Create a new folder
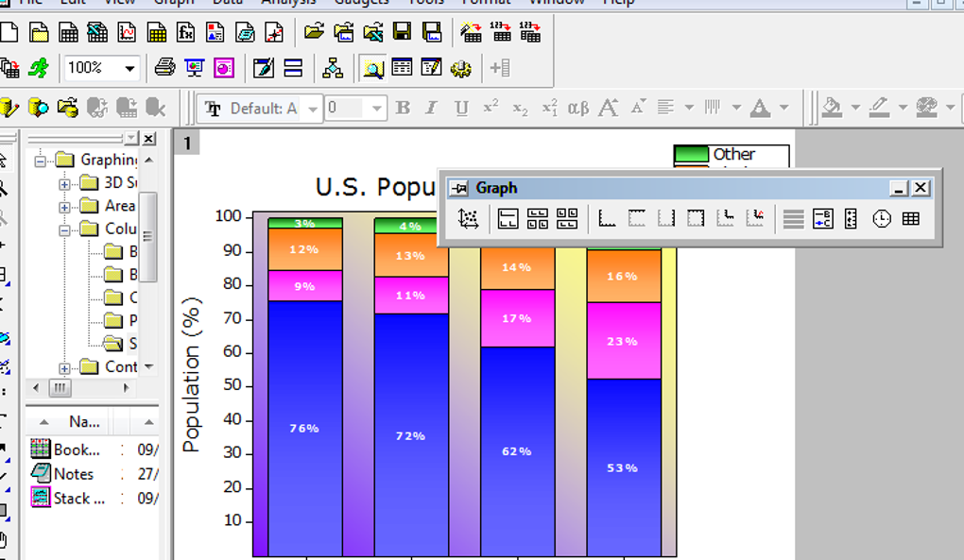964x560 pixels. point(39,32)
